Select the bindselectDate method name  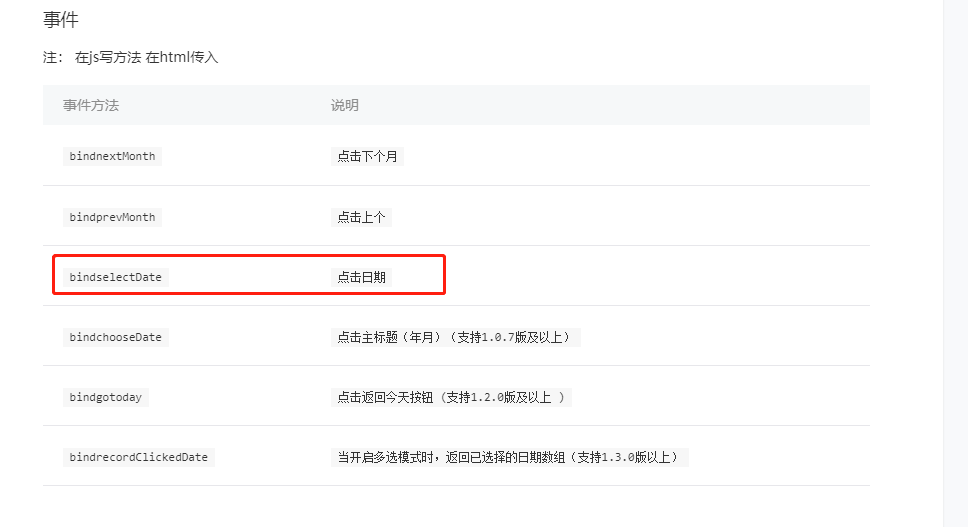click(x=115, y=277)
